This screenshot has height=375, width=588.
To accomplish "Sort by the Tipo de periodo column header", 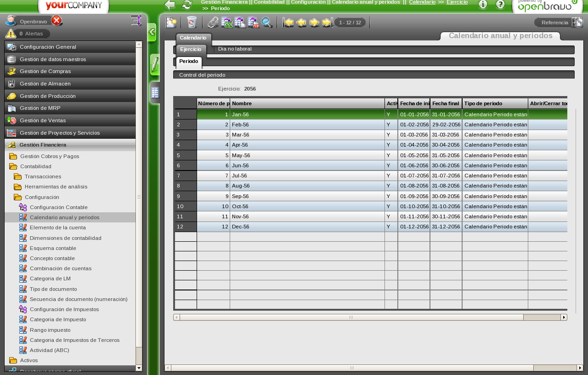I will click(x=495, y=103).
